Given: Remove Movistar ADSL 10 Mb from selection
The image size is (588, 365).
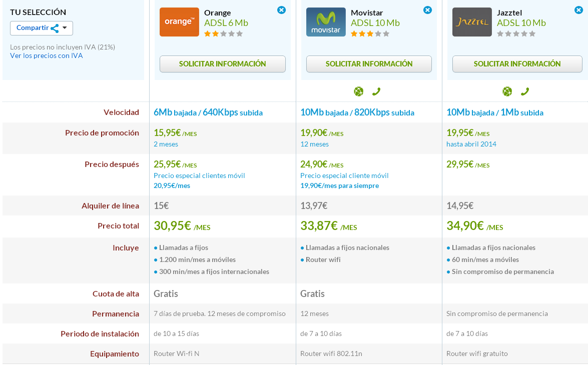Looking at the screenshot, I should (427, 10).
